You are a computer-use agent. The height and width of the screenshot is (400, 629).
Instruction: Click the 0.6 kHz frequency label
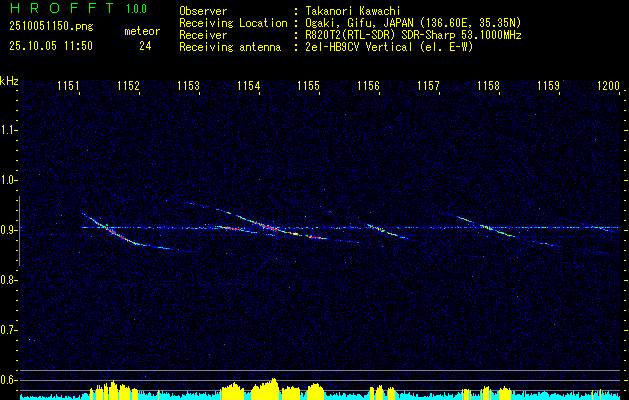tap(8, 380)
